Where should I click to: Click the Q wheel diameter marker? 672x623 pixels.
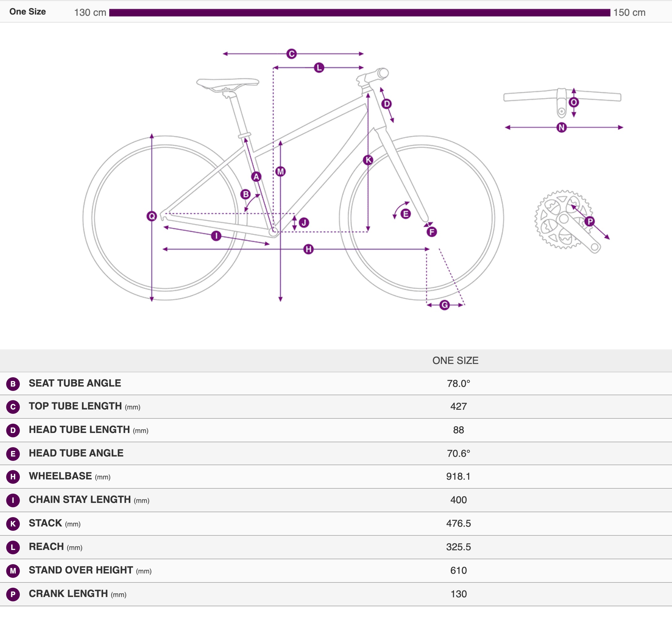(152, 216)
